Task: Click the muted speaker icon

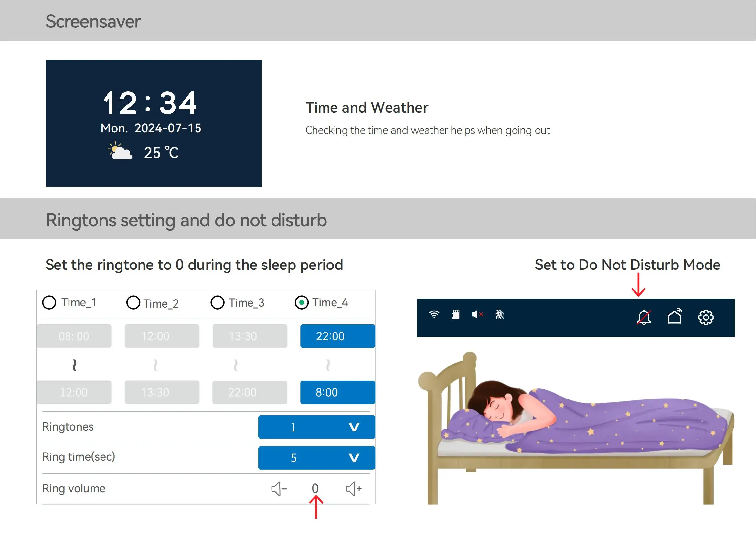Action: 477,315
